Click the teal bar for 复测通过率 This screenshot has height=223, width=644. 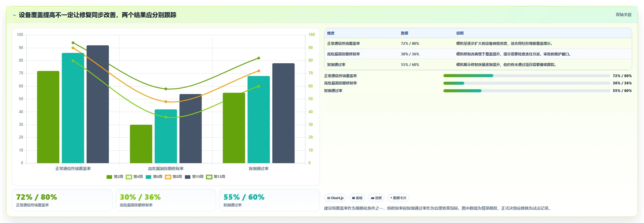pyautogui.click(x=259, y=120)
